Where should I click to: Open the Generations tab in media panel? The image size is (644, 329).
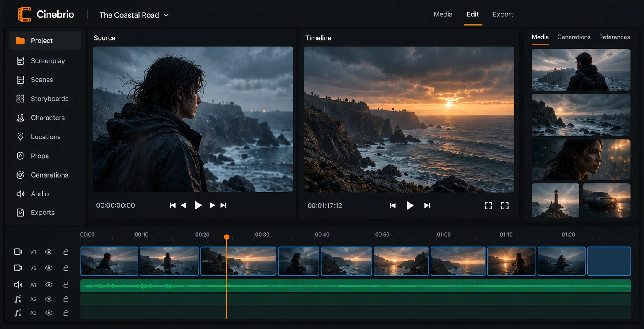574,37
